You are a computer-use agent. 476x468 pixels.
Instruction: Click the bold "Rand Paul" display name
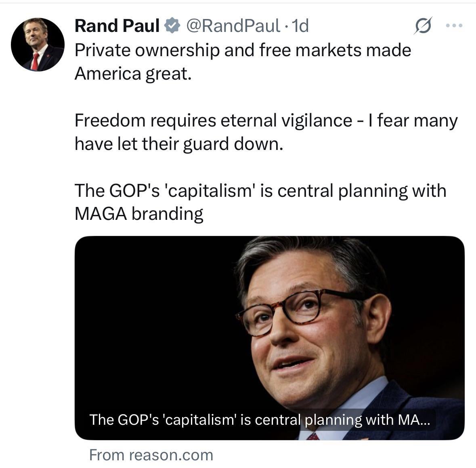point(117,26)
